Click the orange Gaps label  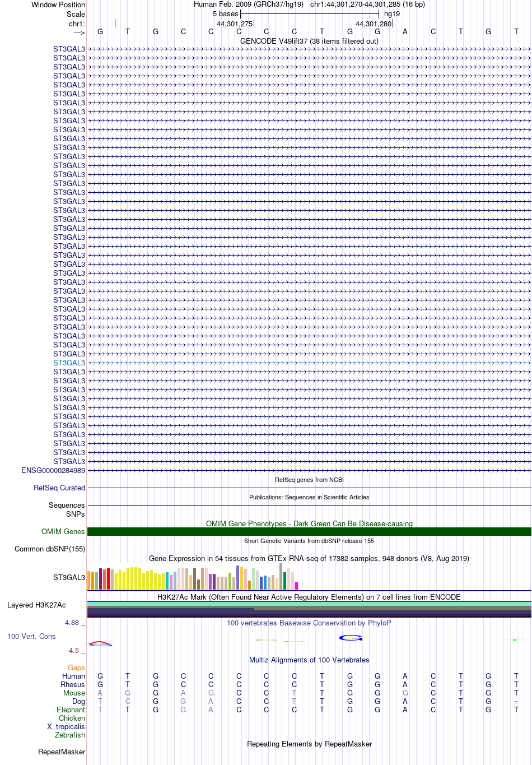click(x=76, y=667)
